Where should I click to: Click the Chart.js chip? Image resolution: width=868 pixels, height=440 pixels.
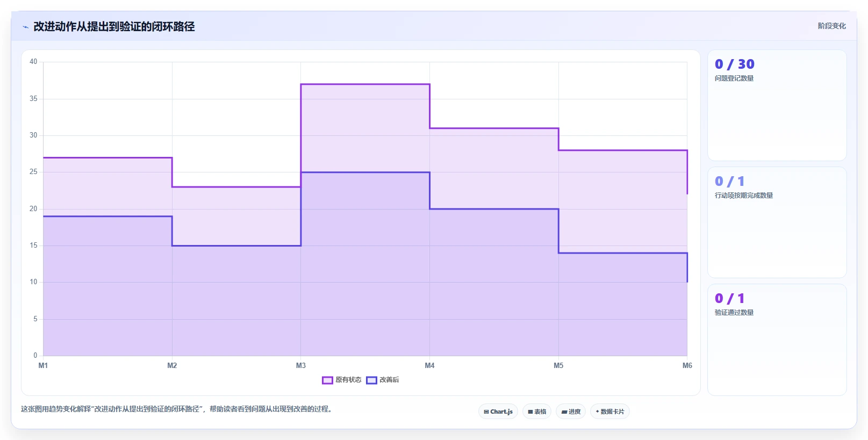pos(498,412)
